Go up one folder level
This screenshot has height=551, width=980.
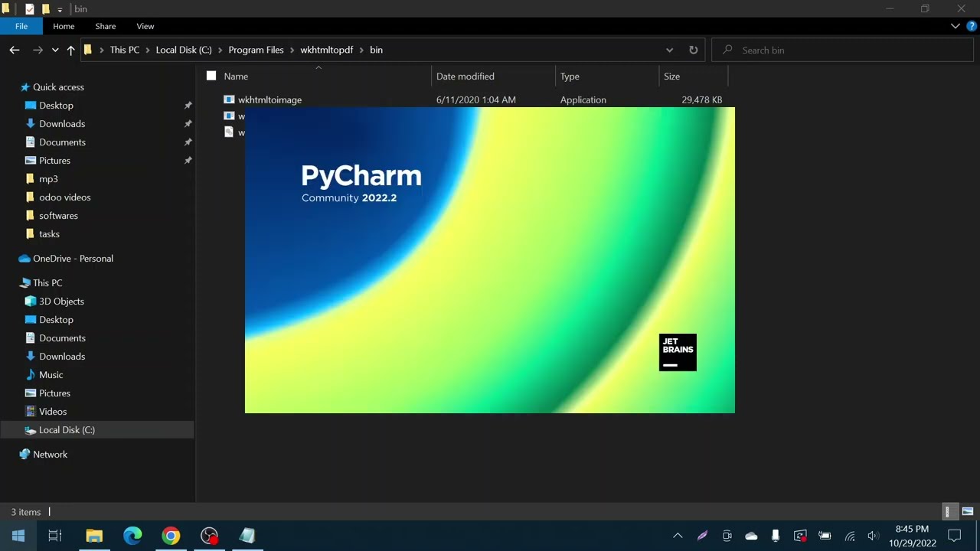click(x=70, y=50)
